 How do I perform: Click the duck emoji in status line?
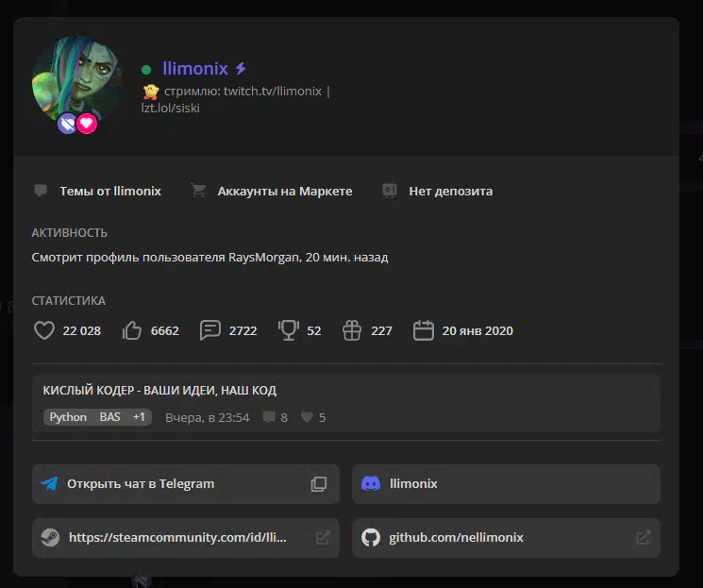click(x=151, y=92)
